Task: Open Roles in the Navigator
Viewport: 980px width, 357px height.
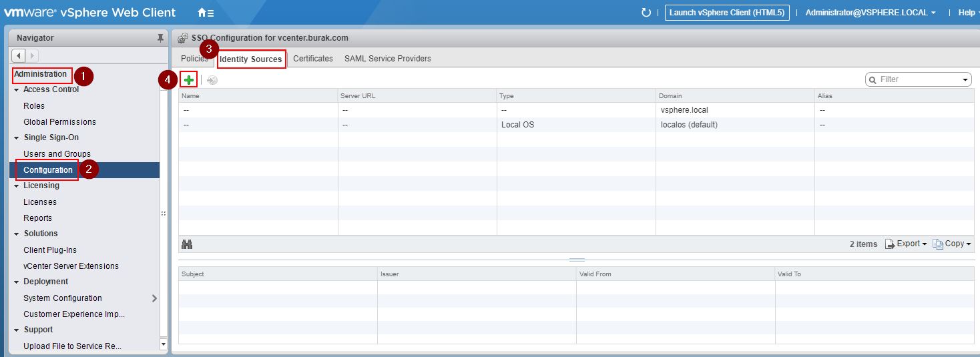Action: (x=34, y=106)
